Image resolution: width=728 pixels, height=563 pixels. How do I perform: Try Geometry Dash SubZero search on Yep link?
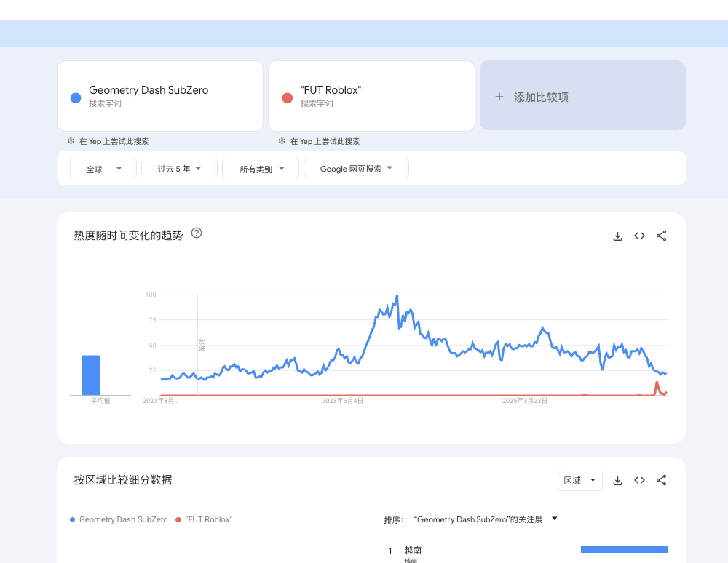(114, 141)
